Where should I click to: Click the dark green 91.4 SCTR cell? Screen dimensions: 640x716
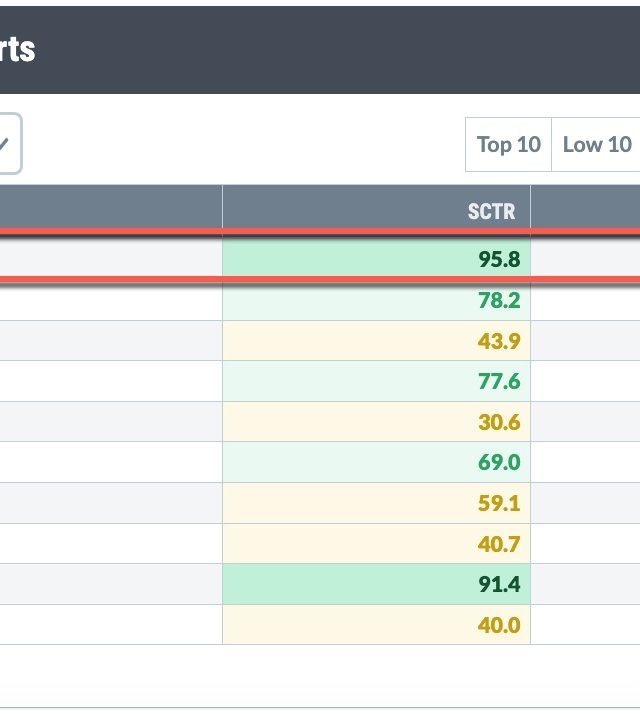tap(498, 584)
